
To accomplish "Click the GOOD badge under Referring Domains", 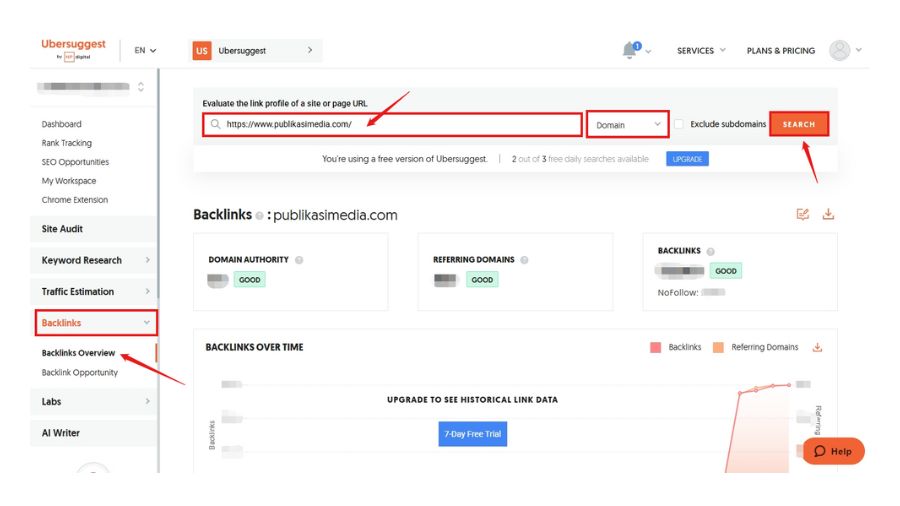I will [x=482, y=280].
